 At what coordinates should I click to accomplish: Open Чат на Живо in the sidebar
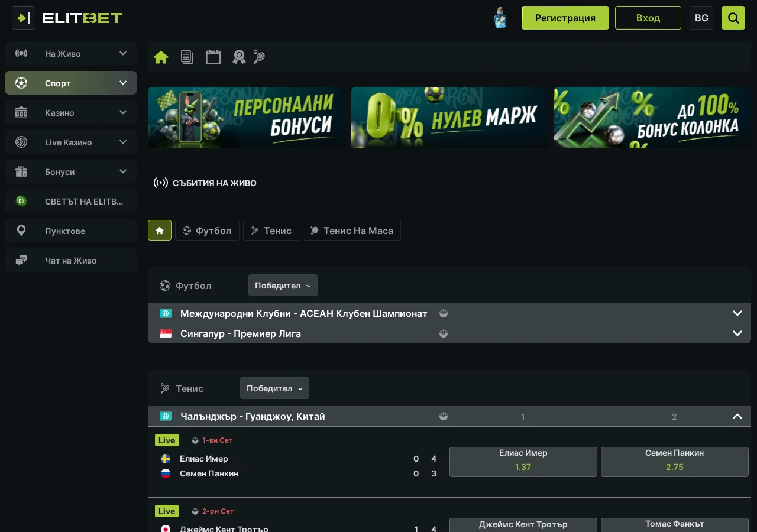(71, 260)
